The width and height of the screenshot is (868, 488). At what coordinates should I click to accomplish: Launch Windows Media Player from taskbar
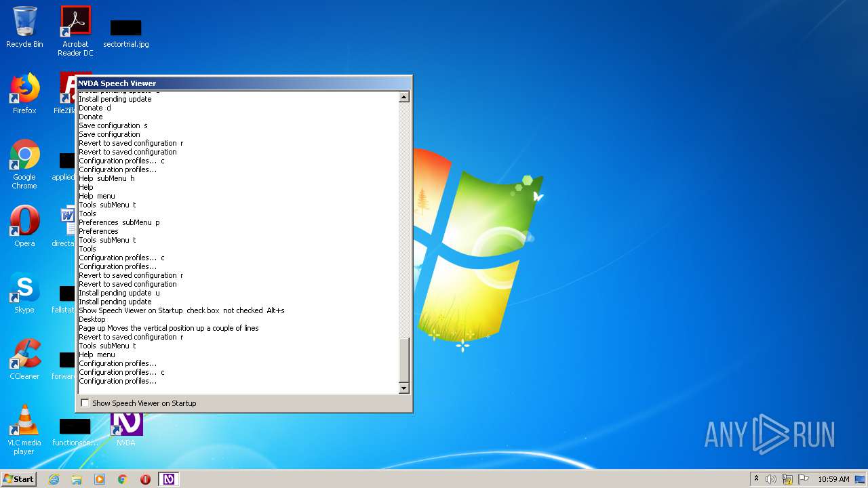(100, 479)
